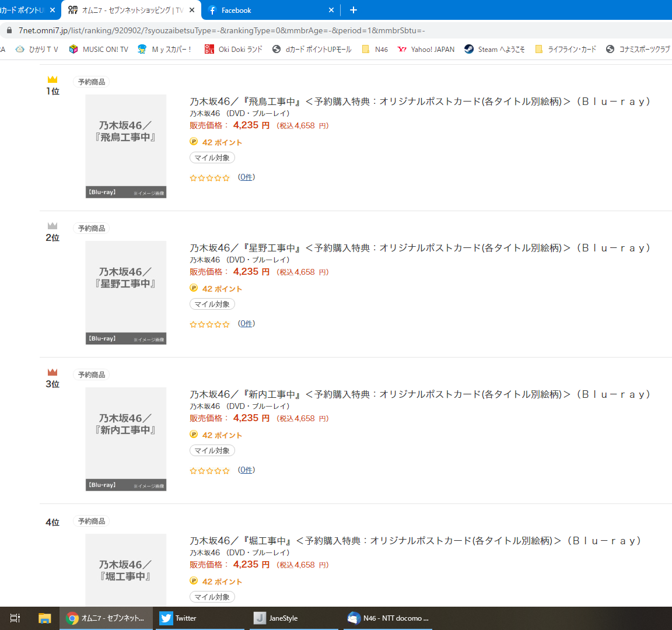Click the 42 ポイント point icon for 新内工事中
The height and width of the screenshot is (630, 672).
click(x=194, y=435)
